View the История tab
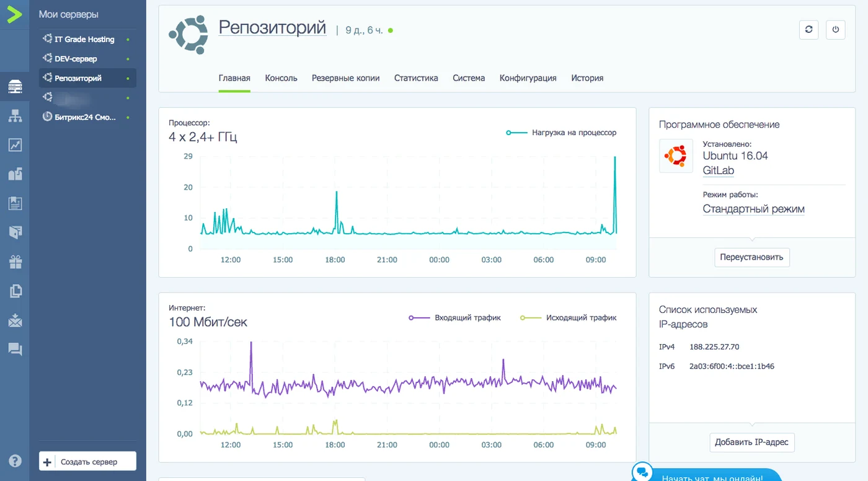 pos(587,78)
